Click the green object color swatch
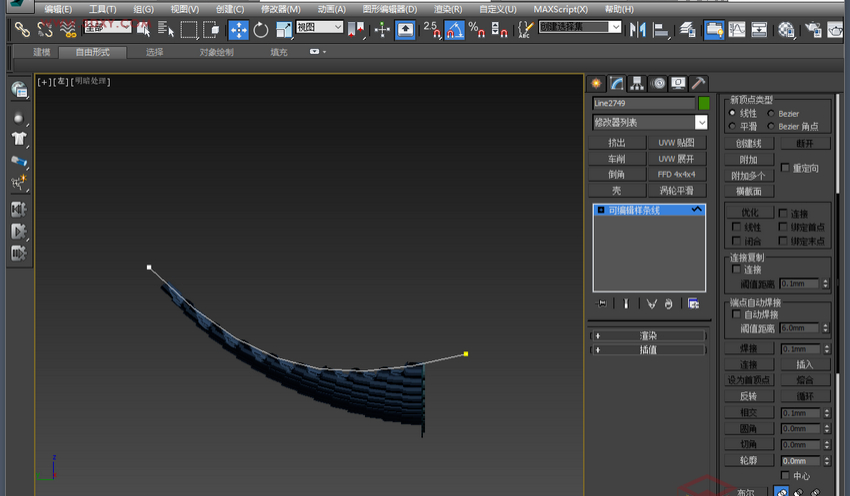 coord(704,103)
